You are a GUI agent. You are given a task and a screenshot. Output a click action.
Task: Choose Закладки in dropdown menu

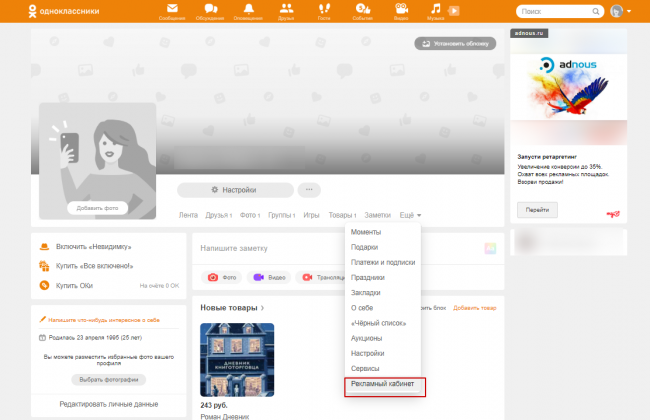point(366,293)
